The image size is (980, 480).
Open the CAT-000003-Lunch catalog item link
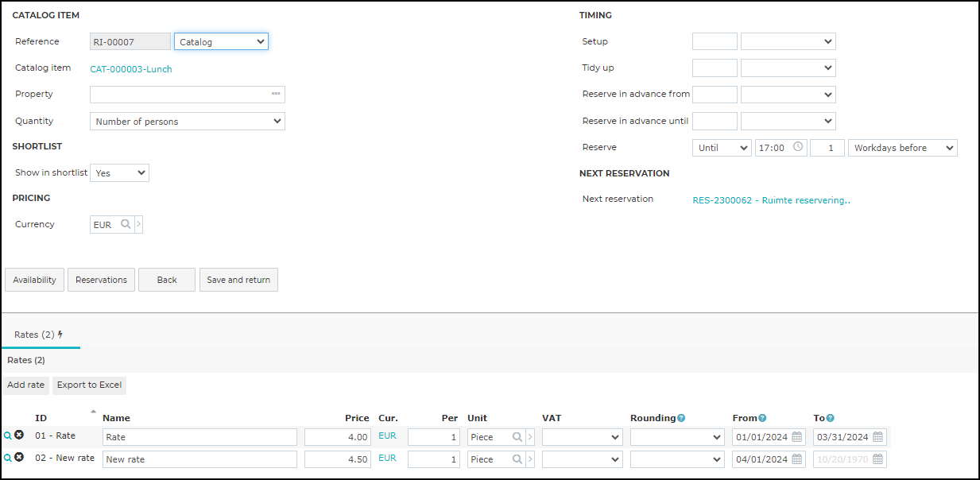tap(131, 69)
